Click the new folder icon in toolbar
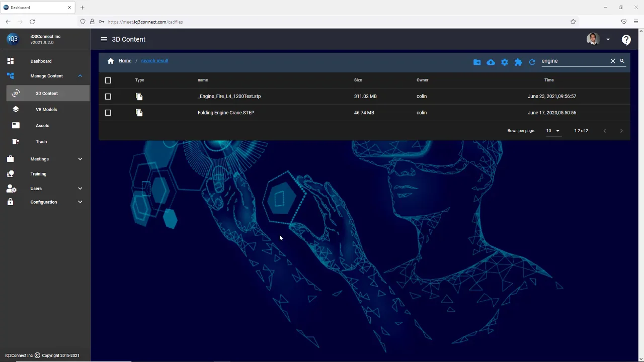 [477, 62]
